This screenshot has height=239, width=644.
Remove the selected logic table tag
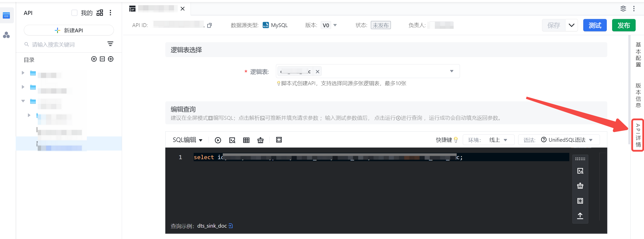[317, 71]
